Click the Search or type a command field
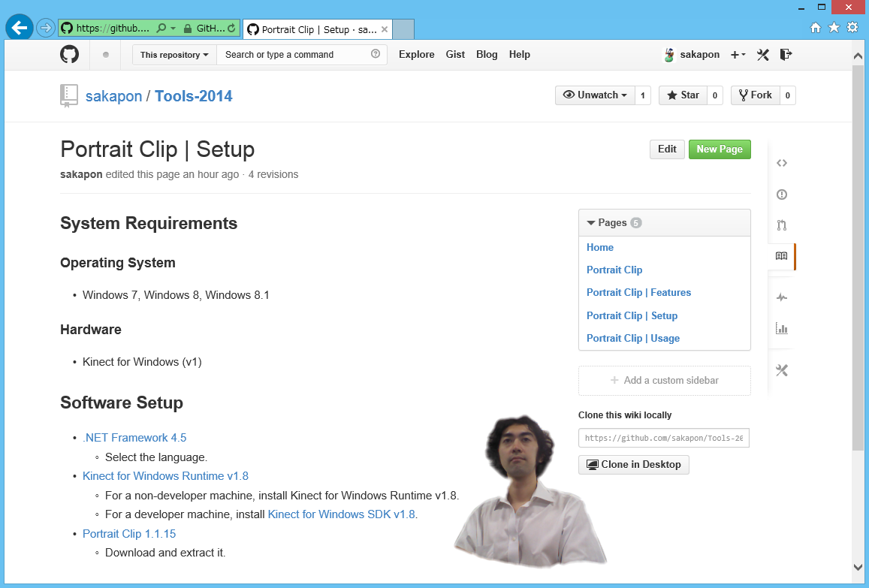 (301, 54)
